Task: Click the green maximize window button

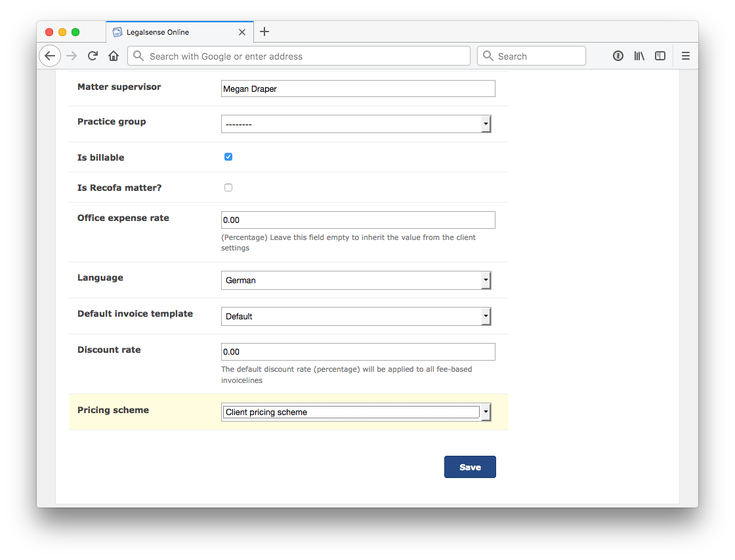Action: tap(75, 32)
